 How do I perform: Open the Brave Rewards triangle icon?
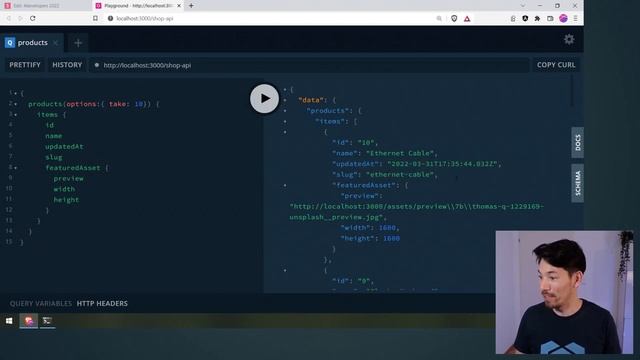click(467, 18)
